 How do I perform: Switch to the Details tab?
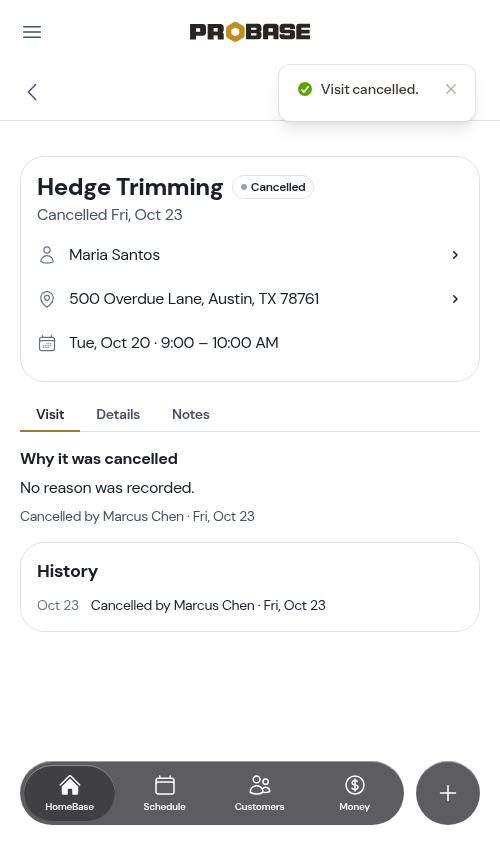tap(118, 414)
